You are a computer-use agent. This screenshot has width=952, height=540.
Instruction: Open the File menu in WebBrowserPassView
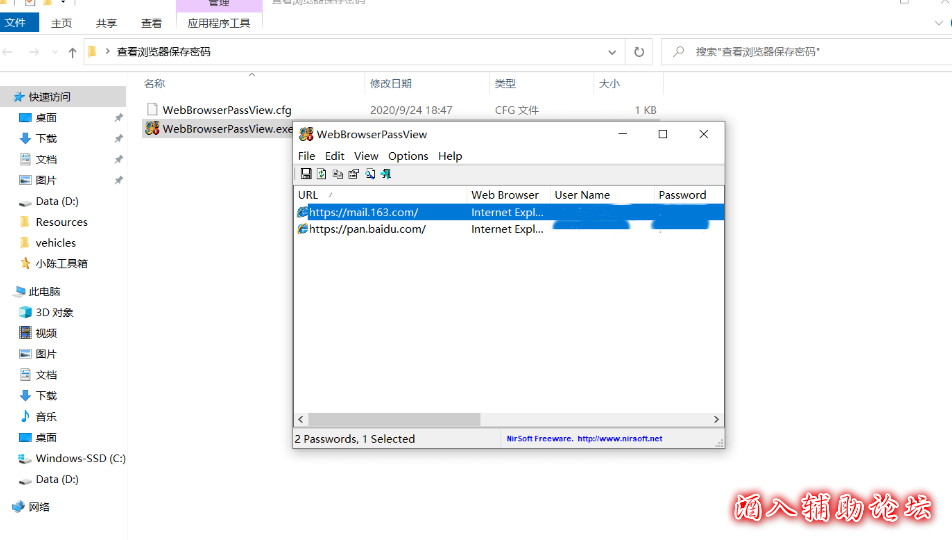(x=307, y=156)
